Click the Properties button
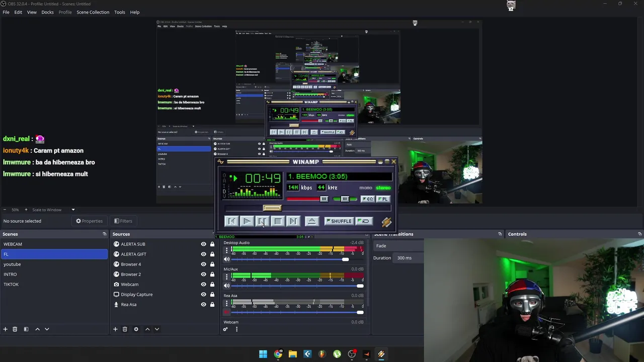Image resolution: width=644 pixels, height=362 pixels. [89, 221]
